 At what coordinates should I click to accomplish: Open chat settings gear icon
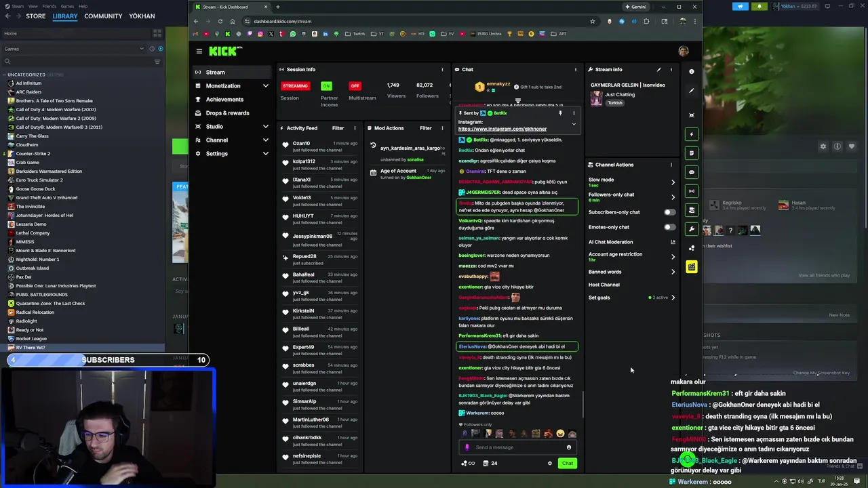(x=550, y=464)
